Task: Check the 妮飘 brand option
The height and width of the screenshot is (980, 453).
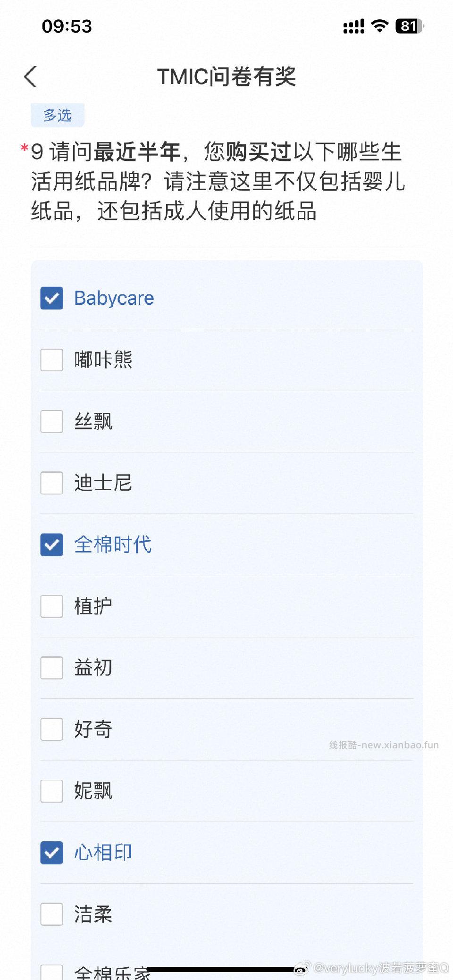Action: 51,792
